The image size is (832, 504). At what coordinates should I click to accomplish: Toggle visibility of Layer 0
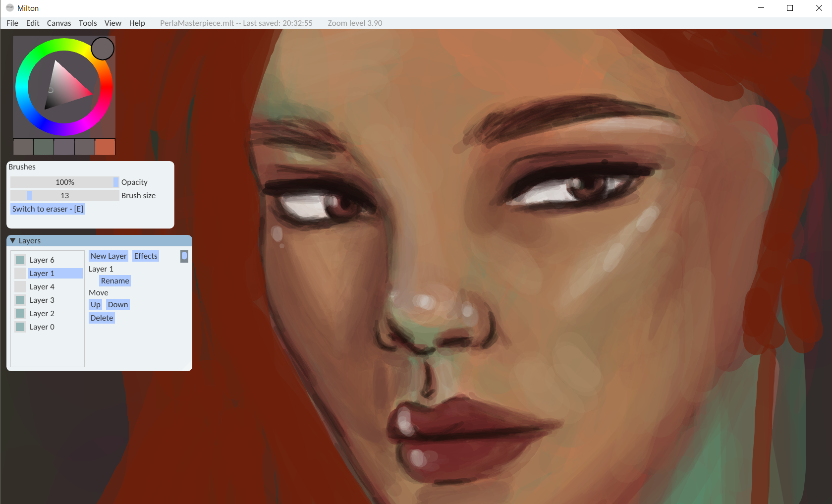coord(20,327)
